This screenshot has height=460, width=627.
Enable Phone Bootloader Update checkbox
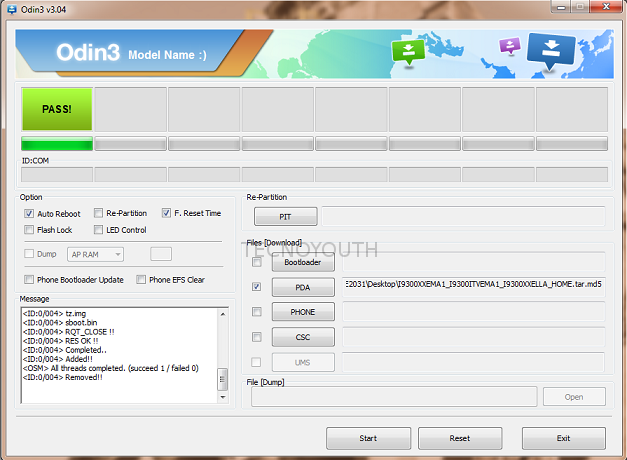[x=29, y=279]
